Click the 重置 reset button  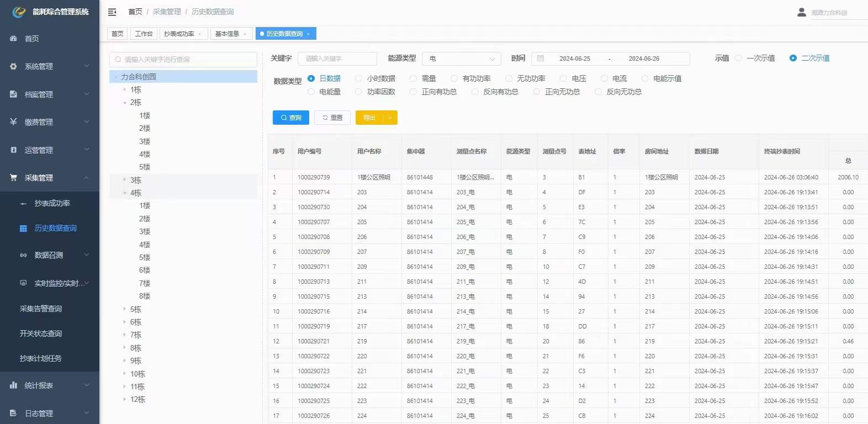tap(332, 118)
